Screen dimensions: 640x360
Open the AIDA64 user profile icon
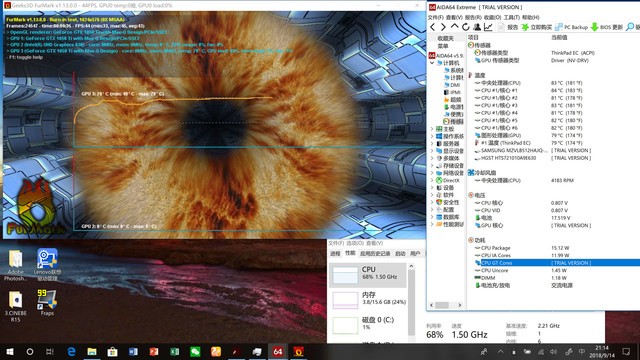coord(477,27)
